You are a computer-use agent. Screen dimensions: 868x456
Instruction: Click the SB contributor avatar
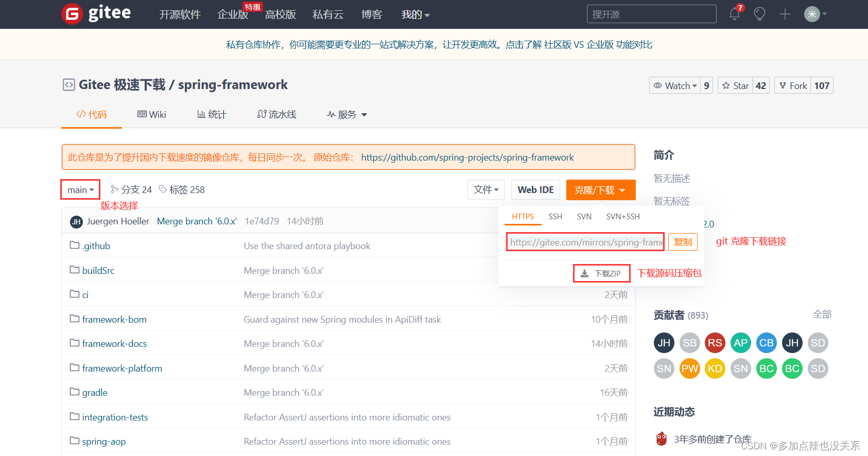point(689,343)
